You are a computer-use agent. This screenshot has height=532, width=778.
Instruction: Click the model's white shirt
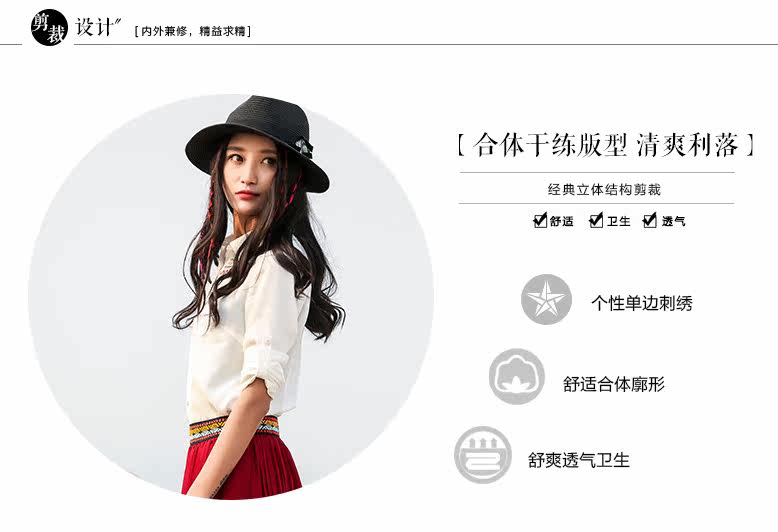[x=246, y=332]
